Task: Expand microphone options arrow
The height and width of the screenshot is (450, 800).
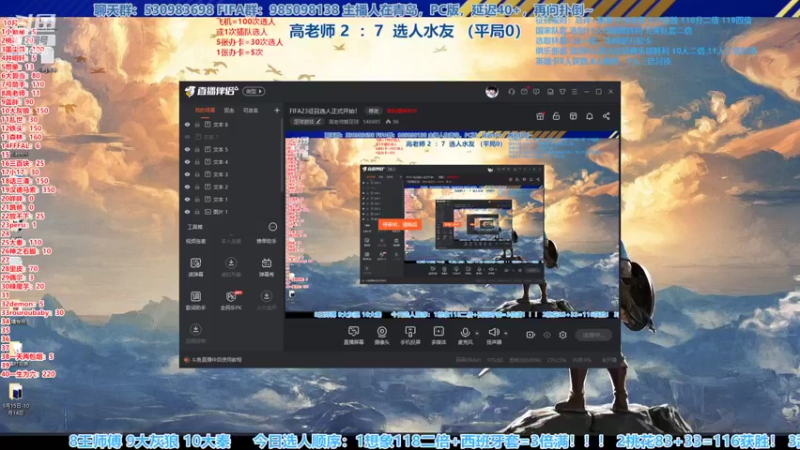Action: tap(477, 333)
